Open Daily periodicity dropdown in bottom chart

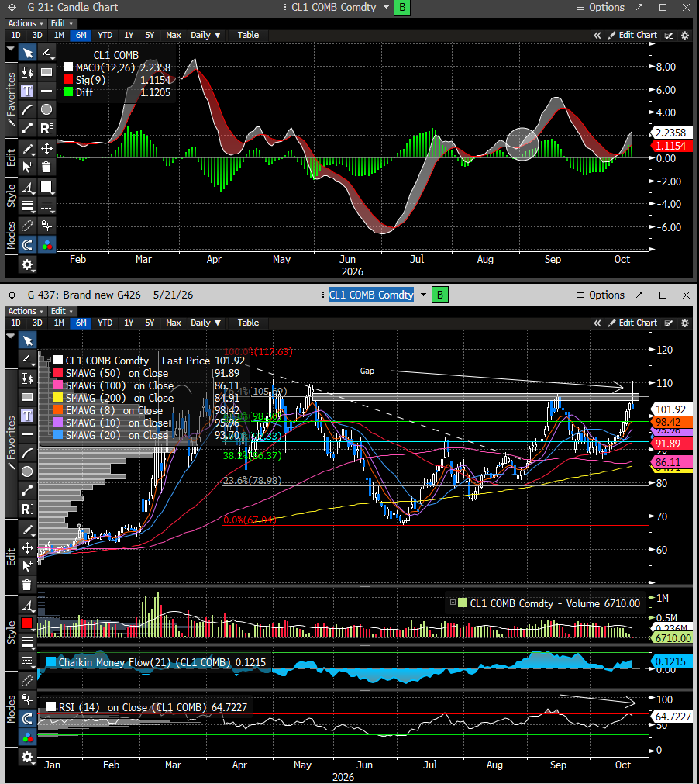pyautogui.click(x=205, y=323)
